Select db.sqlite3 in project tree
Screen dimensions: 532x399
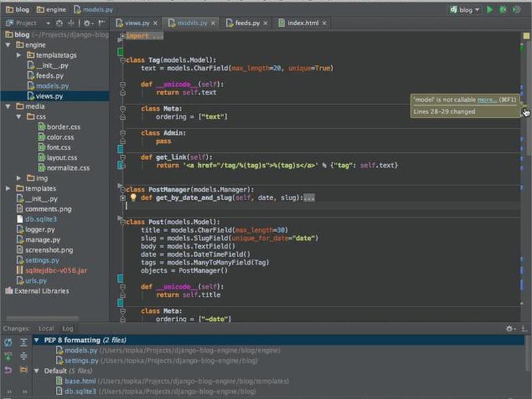point(37,219)
